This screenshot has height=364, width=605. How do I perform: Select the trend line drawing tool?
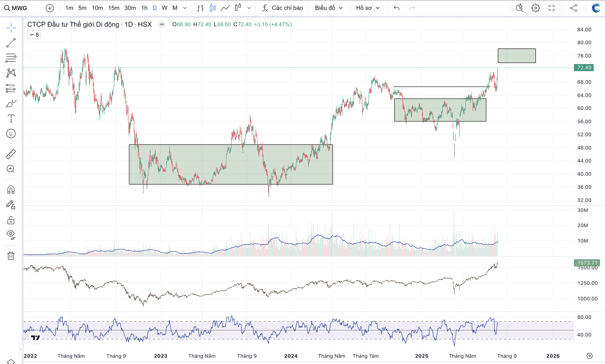[x=11, y=43]
